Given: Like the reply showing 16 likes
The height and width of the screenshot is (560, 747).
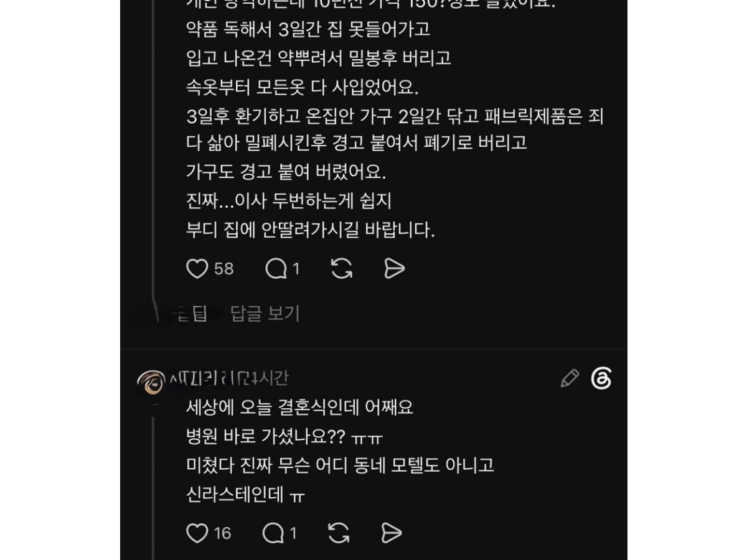Looking at the screenshot, I should point(197,533).
